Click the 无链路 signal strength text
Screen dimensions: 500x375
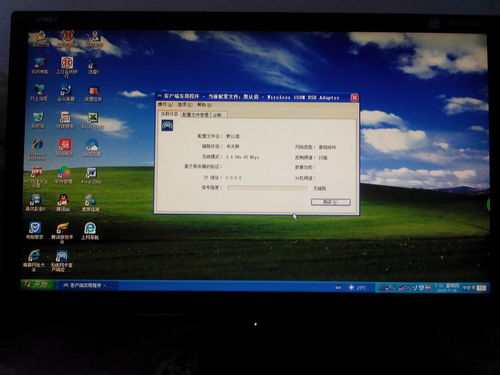pyautogui.click(x=319, y=188)
